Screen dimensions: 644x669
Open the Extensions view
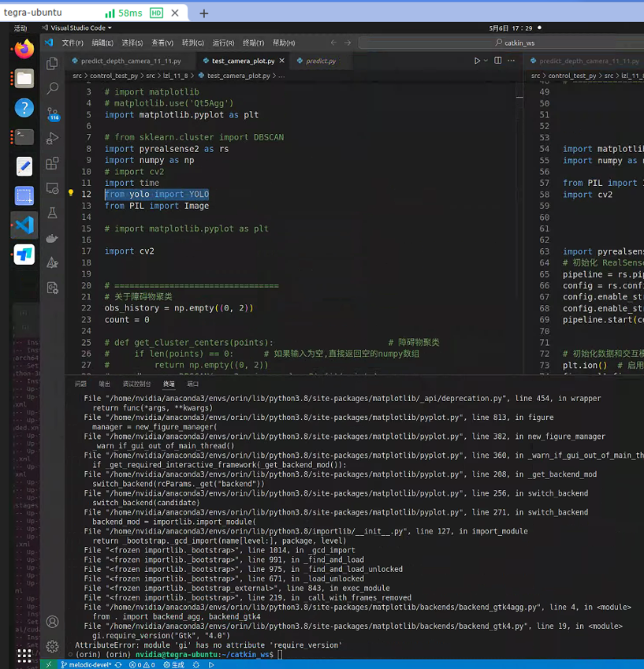[52, 164]
